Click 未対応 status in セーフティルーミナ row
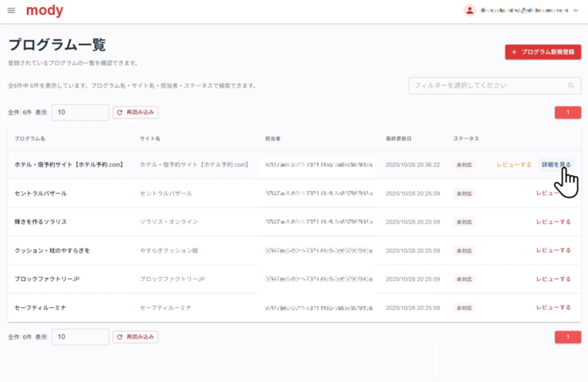Screen dimensions: 588x382 [x=464, y=308]
